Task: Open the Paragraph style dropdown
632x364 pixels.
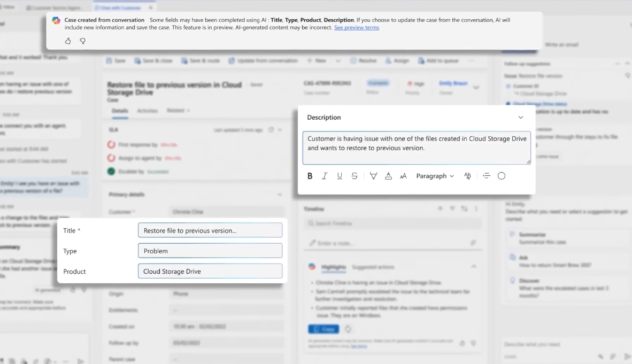Action: click(x=435, y=176)
